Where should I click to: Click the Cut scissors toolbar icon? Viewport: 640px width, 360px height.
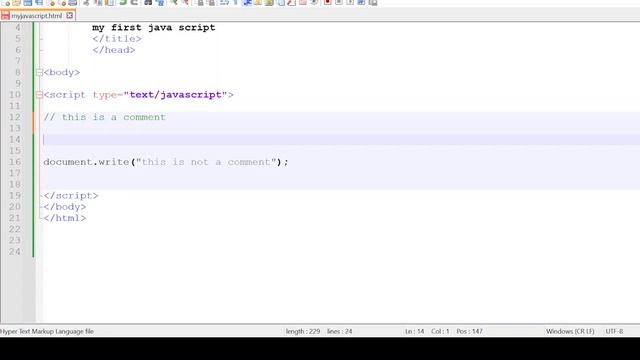click(86, 2)
